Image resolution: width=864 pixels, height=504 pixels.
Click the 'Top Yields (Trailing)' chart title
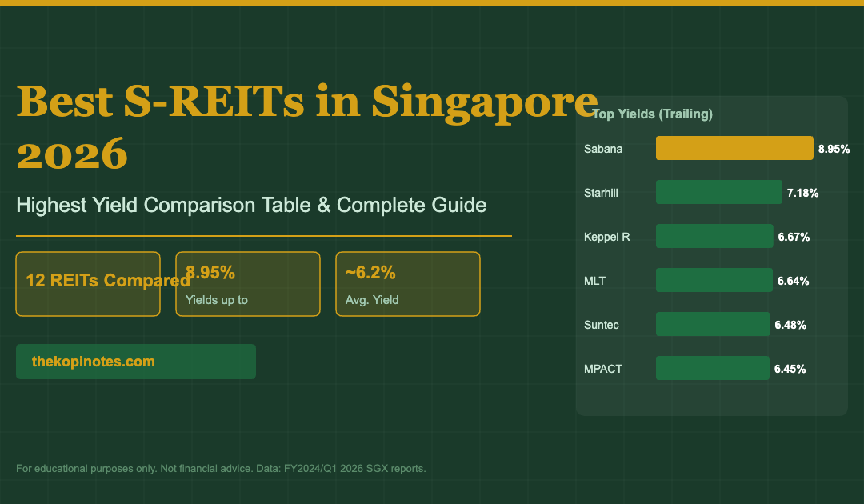coord(653,114)
